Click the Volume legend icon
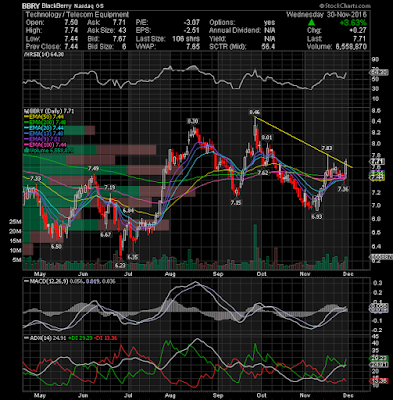This screenshot has width=393, height=400. point(25,150)
